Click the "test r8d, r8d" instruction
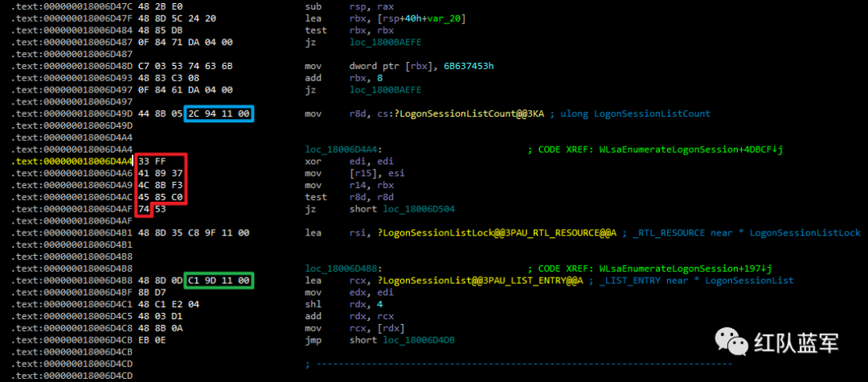Viewport: 868px width, 382px height. (350, 197)
